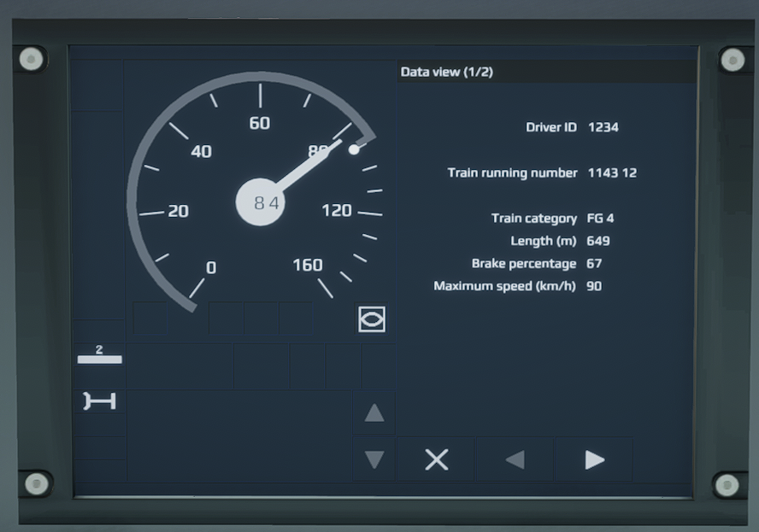Click the Length (m) value 649
The width and height of the screenshot is (759, 532).
pos(597,241)
